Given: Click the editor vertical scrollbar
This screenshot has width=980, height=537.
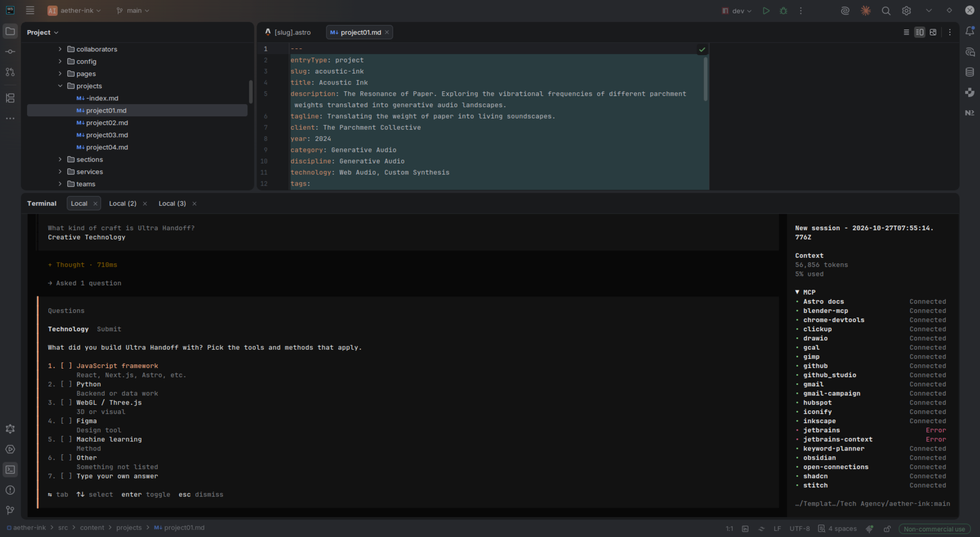Looking at the screenshot, I should pos(706,79).
